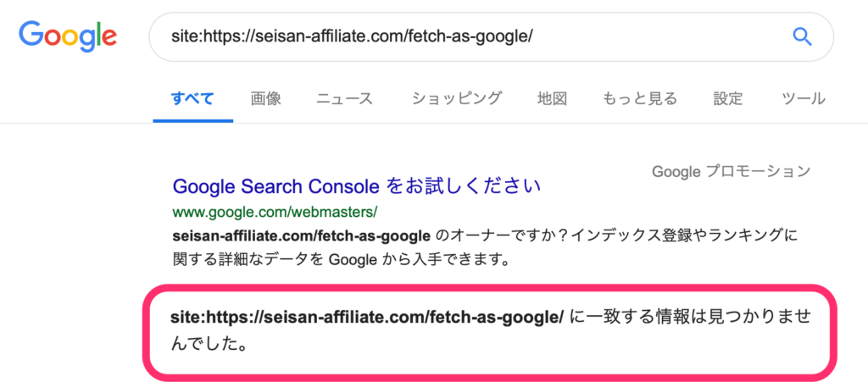Click the 'Google プロモーション' label
This screenshot has width=868, height=382.
click(x=731, y=172)
